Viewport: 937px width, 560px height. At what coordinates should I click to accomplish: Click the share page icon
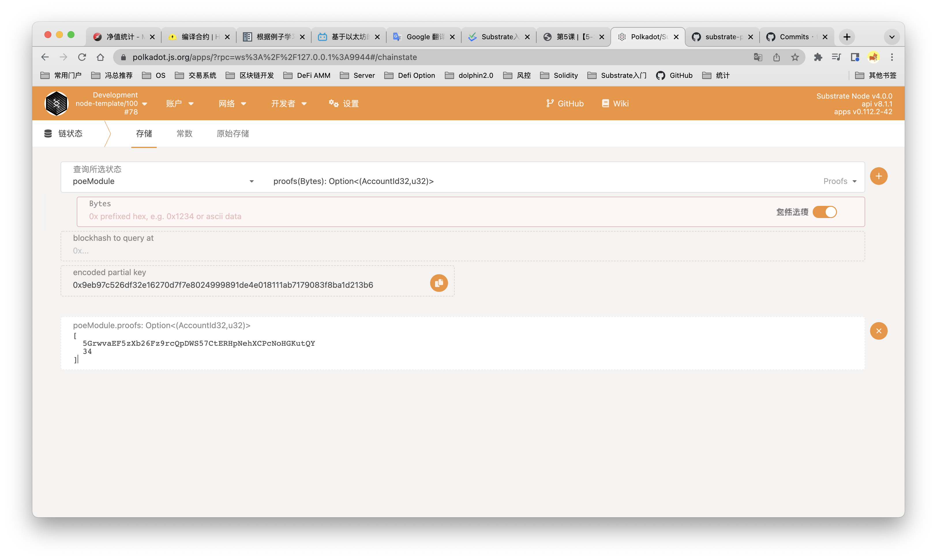776,57
